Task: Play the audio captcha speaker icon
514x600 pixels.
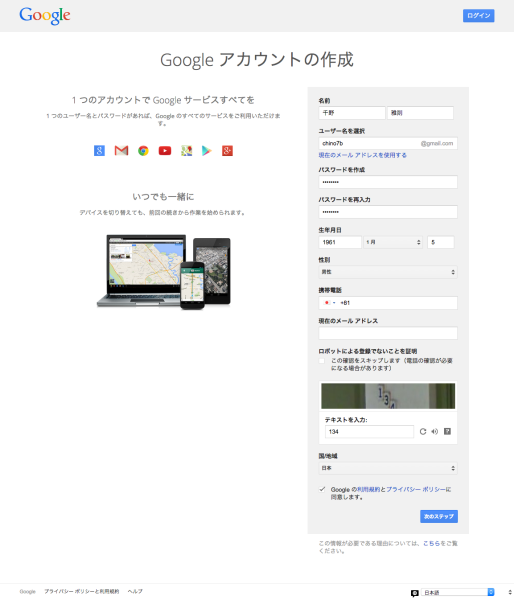Action: coord(434,432)
